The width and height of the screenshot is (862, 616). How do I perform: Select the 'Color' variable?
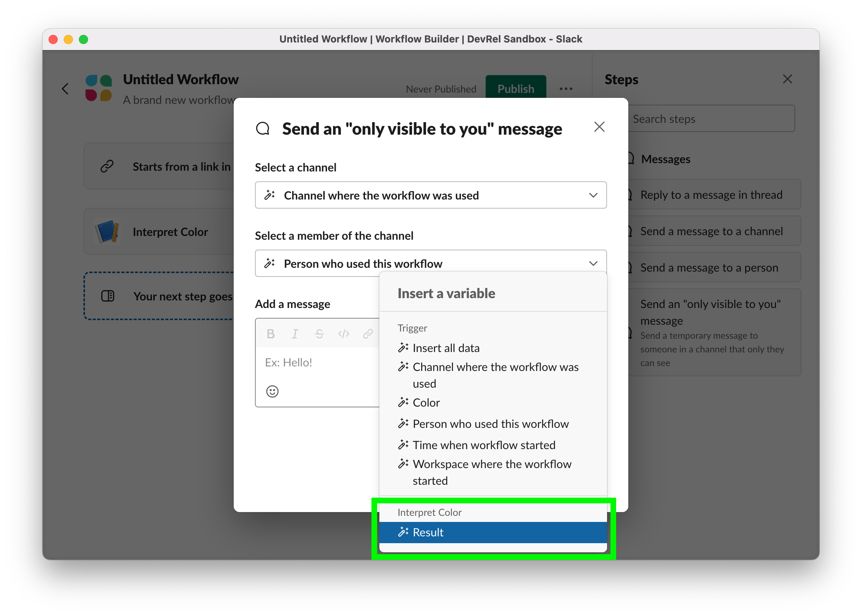pyautogui.click(x=493, y=402)
